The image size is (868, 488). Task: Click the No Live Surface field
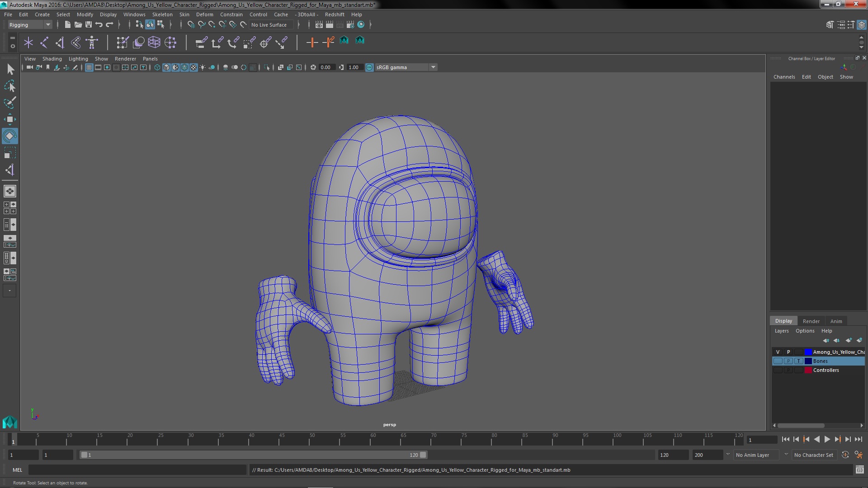270,25
